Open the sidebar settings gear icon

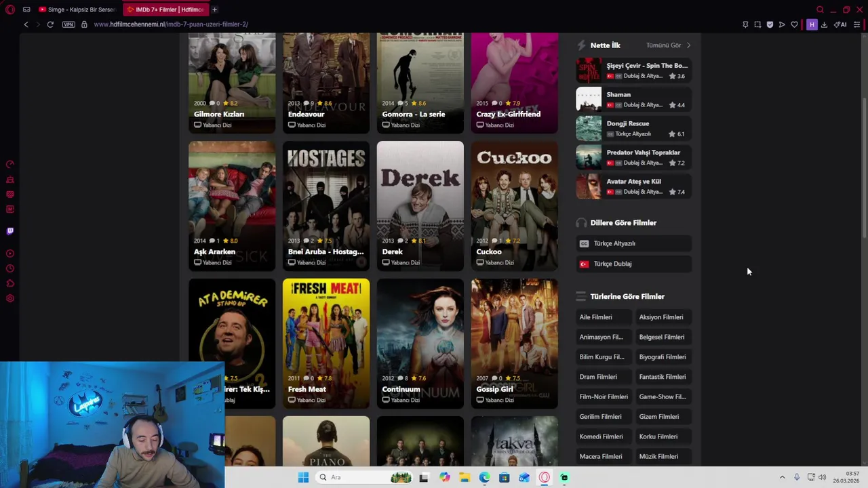coord(10,298)
